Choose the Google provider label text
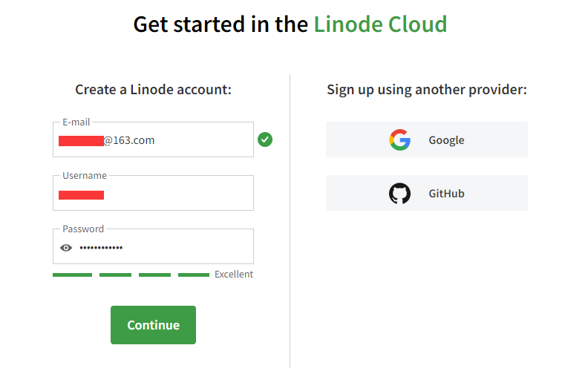 click(x=446, y=140)
